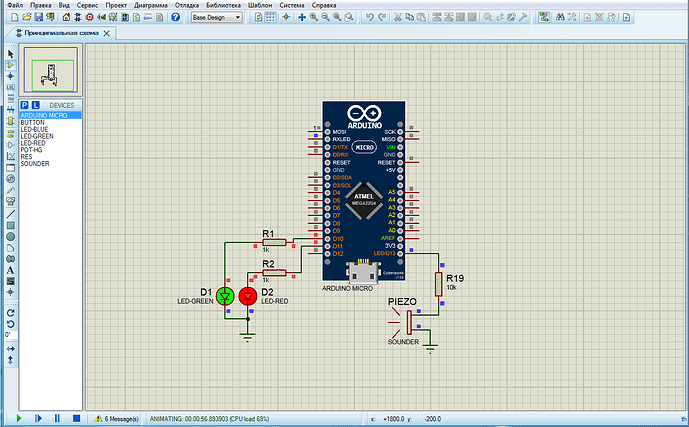Close the Принципиальная схема tab

[x=107, y=33]
